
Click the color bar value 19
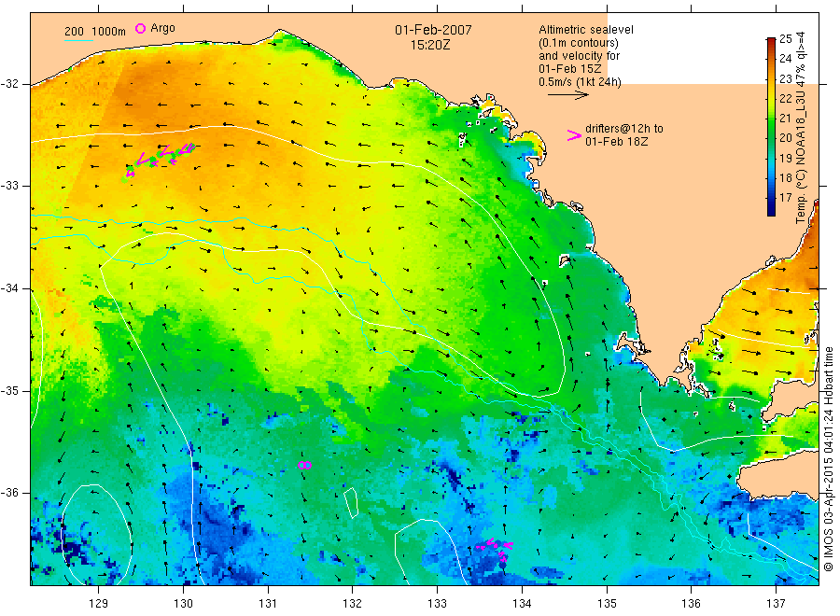click(x=785, y=158)
